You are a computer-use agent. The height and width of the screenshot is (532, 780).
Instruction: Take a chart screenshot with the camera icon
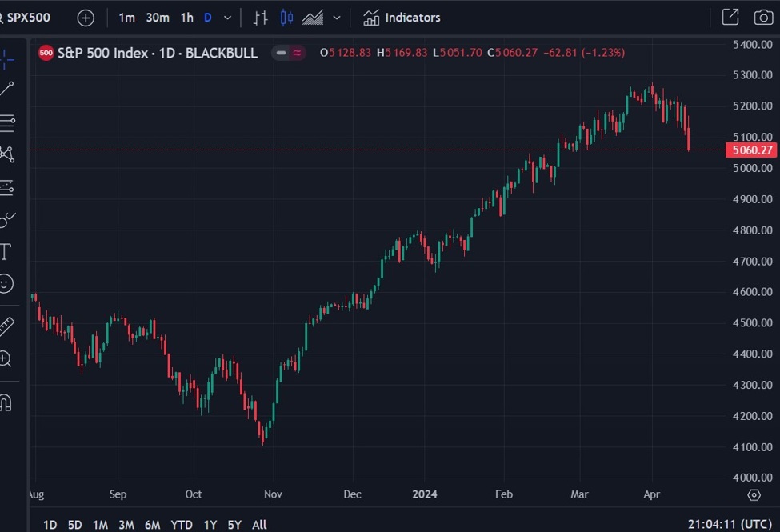tap(763, 17)
